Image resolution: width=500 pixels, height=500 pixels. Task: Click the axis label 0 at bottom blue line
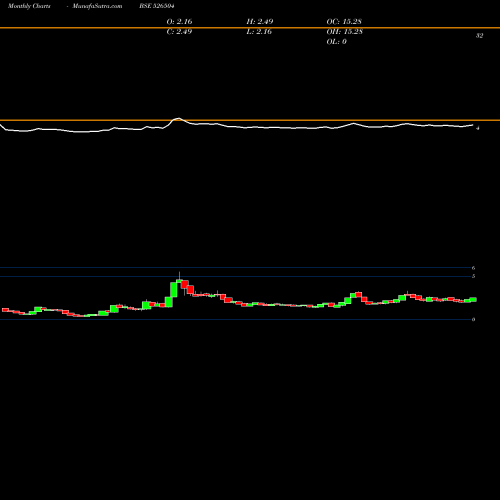[473, 319]
